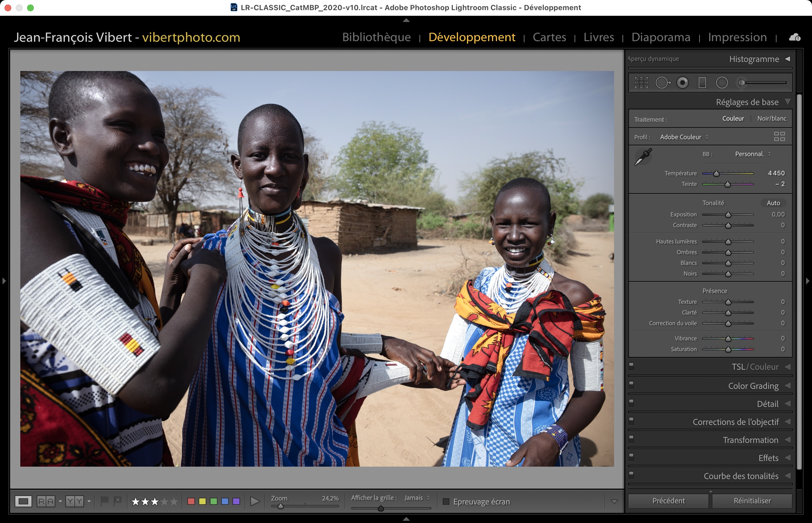Viewport: 812px width, 523px height.
Task: Activate the Spot removal tool
Action: (x=662, y=83)
